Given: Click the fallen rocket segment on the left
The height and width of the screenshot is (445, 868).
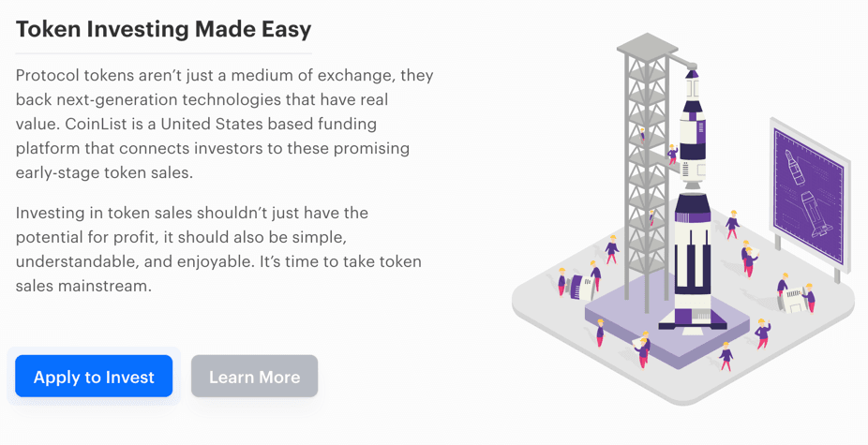Looking at the screenshot, I should (x=581, y=288).
